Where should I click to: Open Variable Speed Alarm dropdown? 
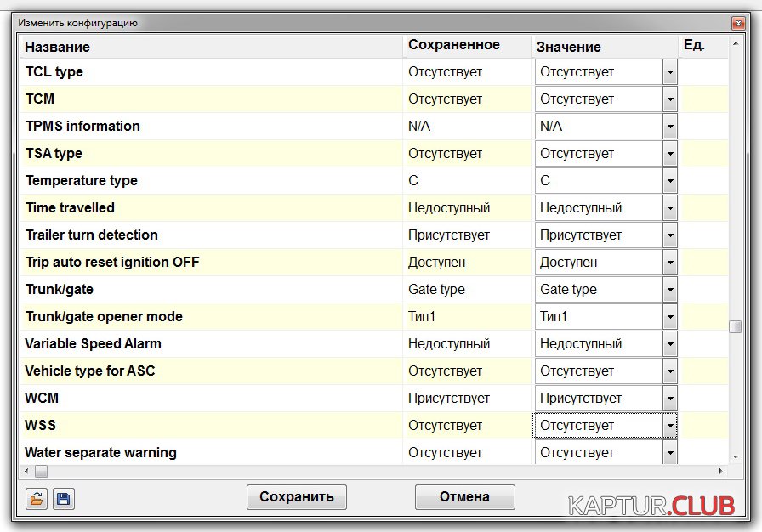click(670, 344)
